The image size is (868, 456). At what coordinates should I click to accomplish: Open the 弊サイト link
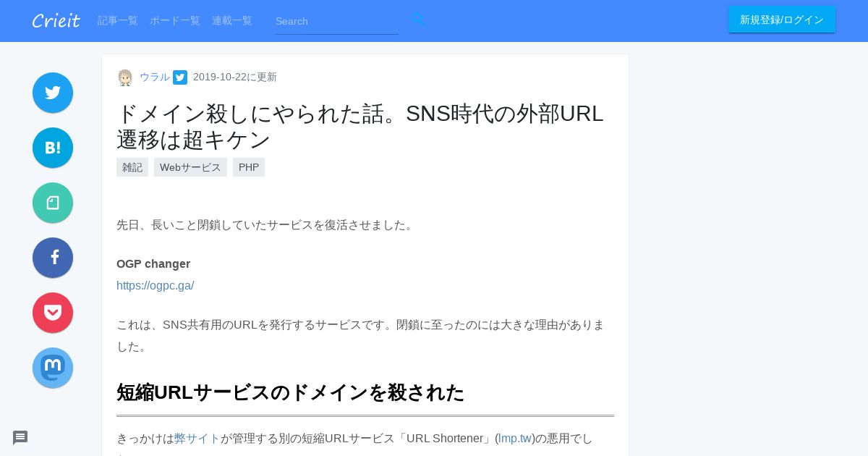(x=197, y=438)
